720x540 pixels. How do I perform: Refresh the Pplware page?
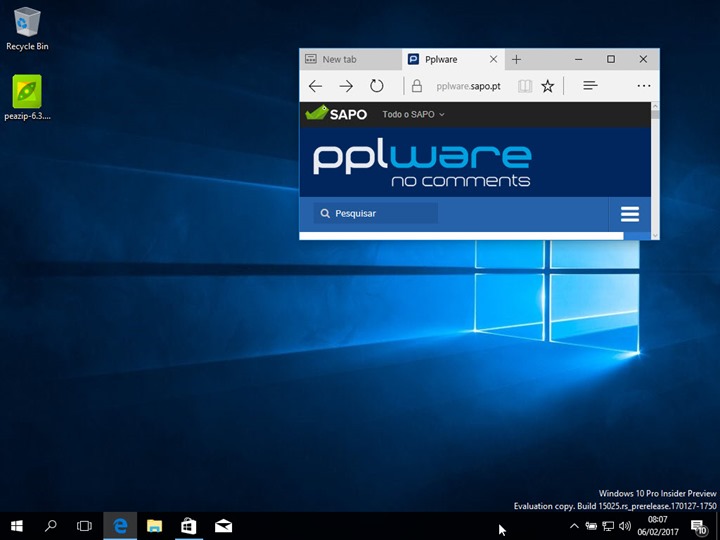coord(377,86)
